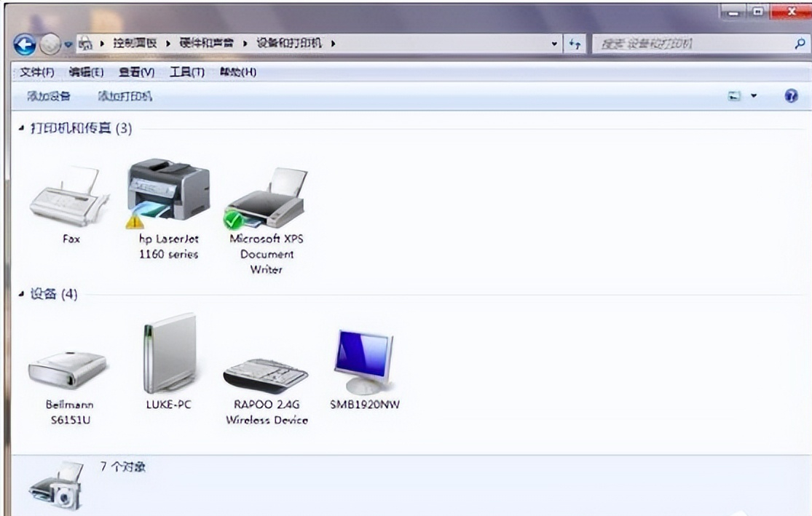Click the 添加打印机 button
The height and width of the screenshot is (516, 812).
point(125,96)
